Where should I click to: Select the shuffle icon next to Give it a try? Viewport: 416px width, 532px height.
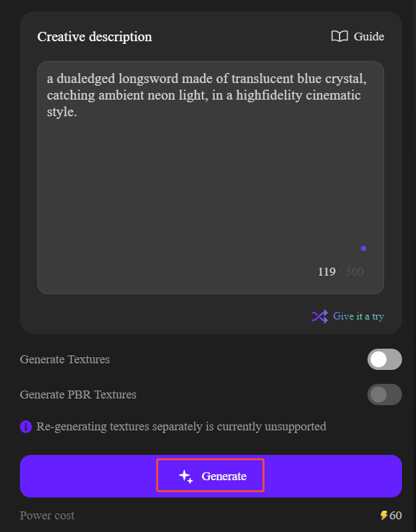click(319, 316)
